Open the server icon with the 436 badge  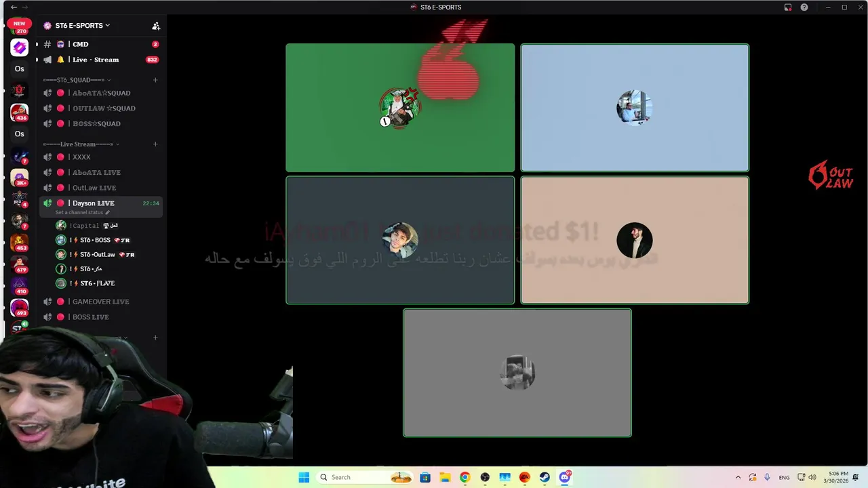pos(19,112)
